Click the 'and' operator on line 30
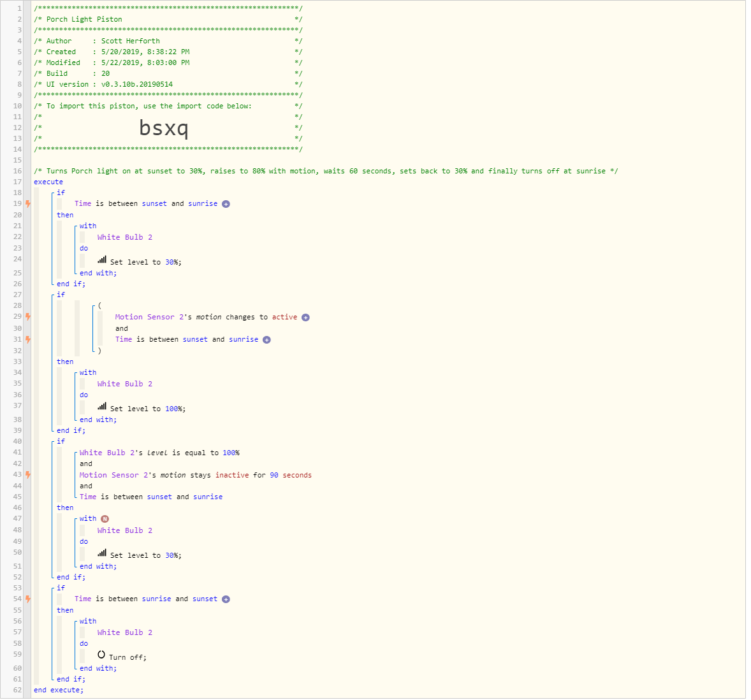Viewport: 751px width, 700px height. 122,329
